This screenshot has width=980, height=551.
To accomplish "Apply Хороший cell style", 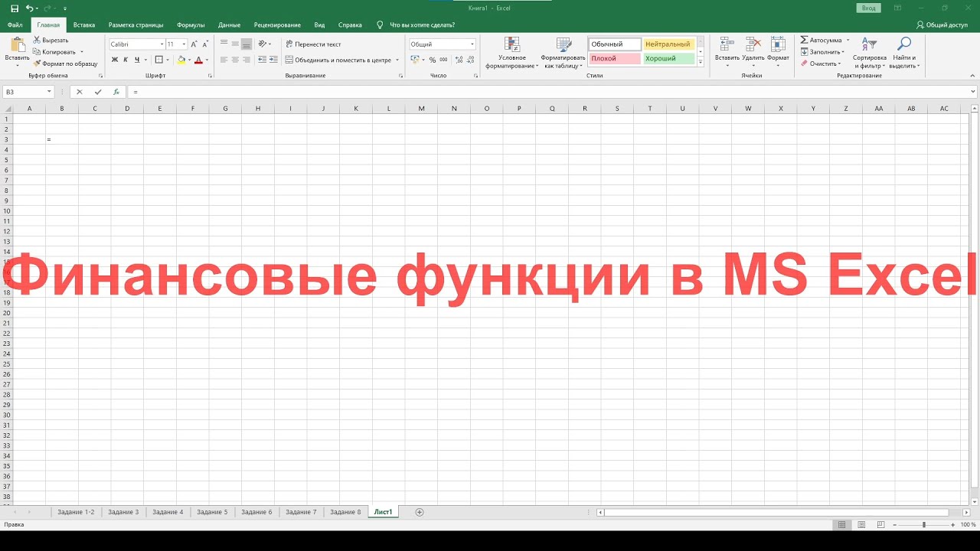I will click(668, 59).
